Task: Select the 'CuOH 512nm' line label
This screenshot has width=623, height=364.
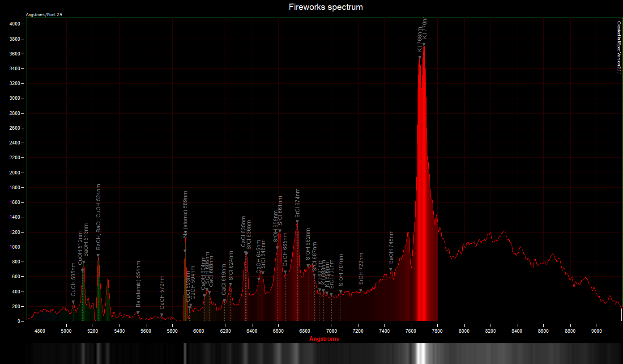Action: click(81, 249)
